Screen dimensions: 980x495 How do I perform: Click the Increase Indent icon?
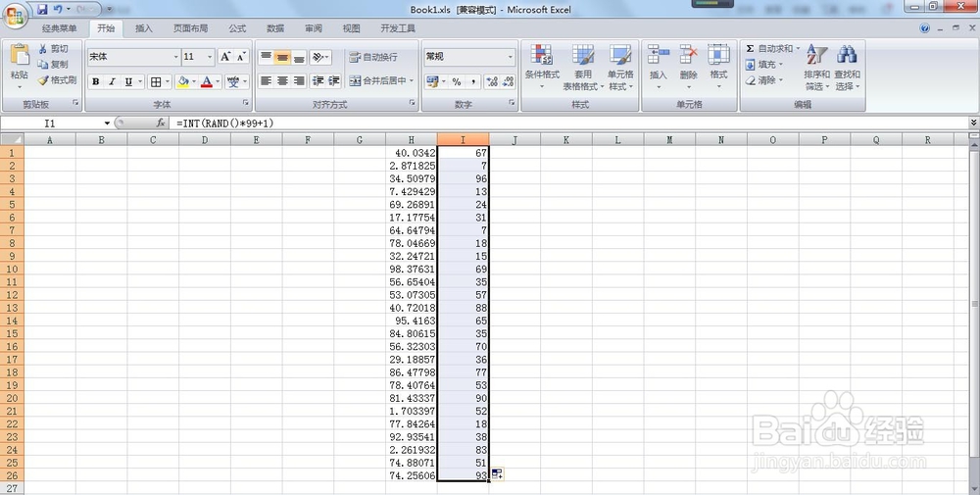click(x=334, y=81)
